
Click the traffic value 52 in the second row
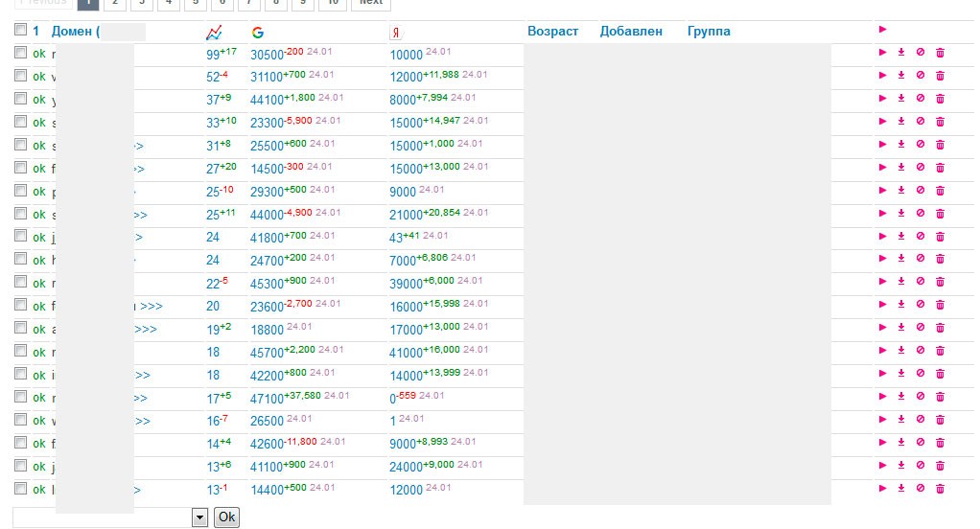(213, 78)
